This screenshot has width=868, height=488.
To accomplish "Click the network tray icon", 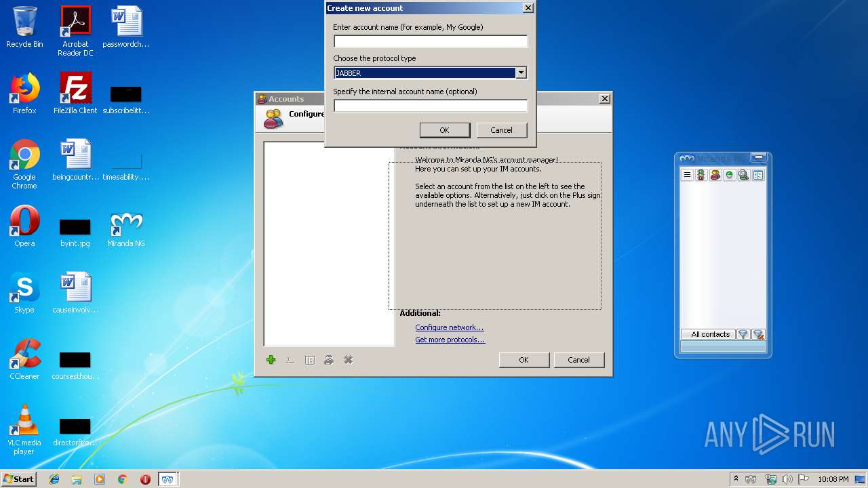I will click(770, 479).
